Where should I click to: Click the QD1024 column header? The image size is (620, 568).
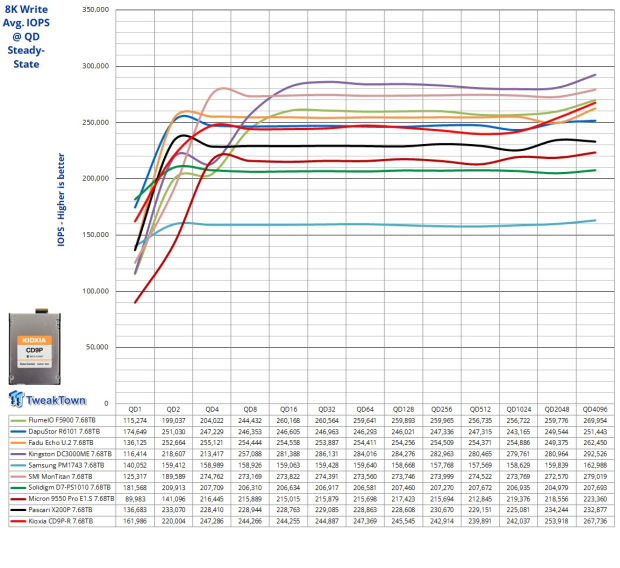click(518, 409)
